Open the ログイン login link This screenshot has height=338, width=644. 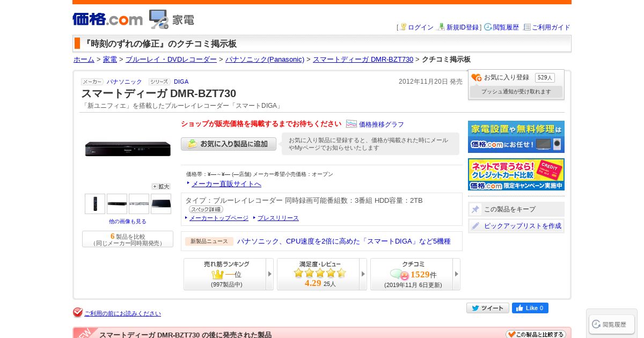420,27
